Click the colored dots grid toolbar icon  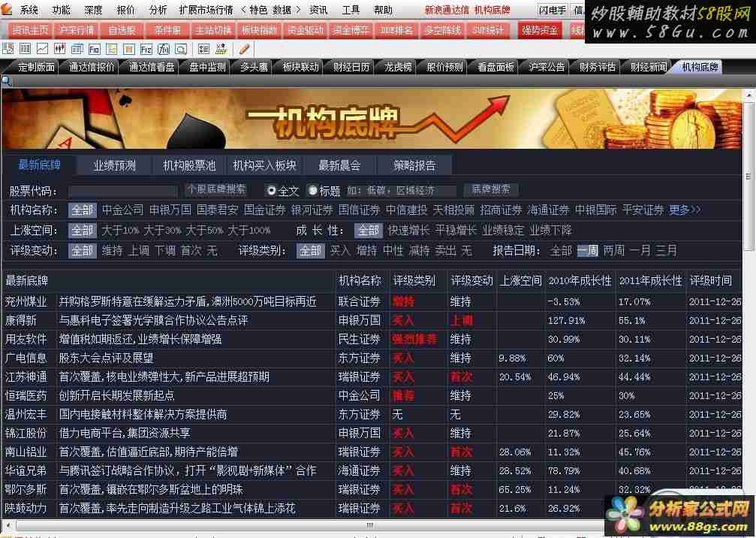221,49
